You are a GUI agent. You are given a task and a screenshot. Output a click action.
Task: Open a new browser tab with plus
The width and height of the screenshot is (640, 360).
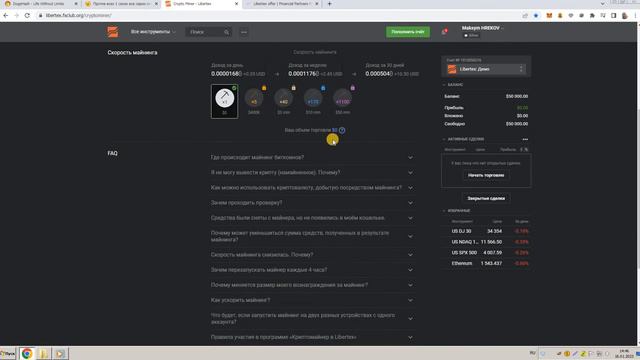click(329, 4)
